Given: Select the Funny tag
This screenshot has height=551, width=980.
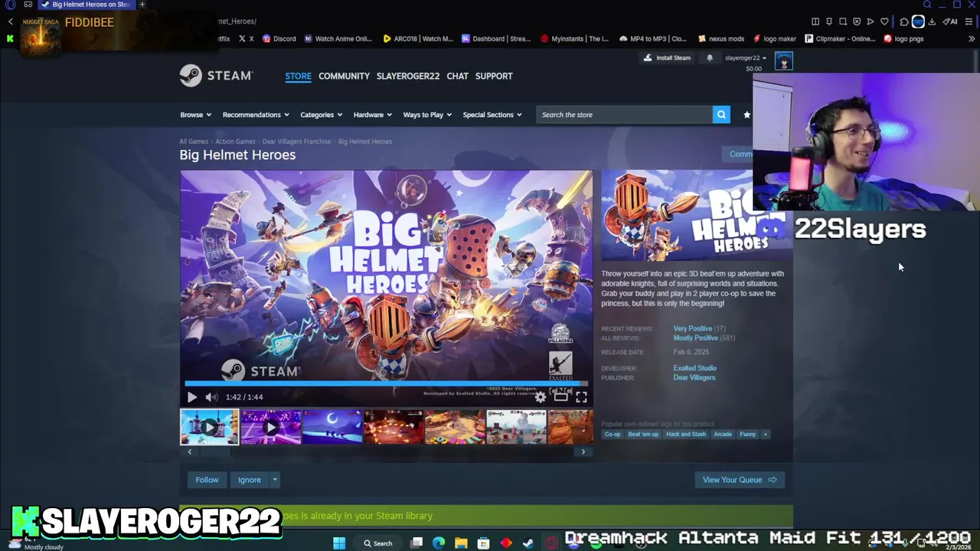Looking at the screenshot, I should (748, 434).
